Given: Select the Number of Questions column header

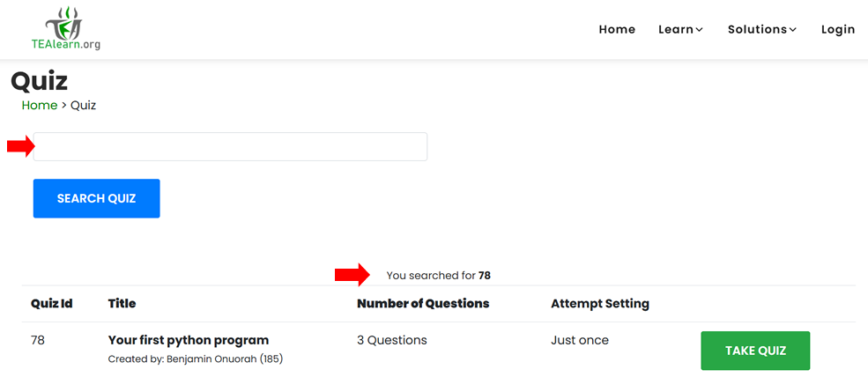Looking at the screenshot, I should click(x=423, y=304).
